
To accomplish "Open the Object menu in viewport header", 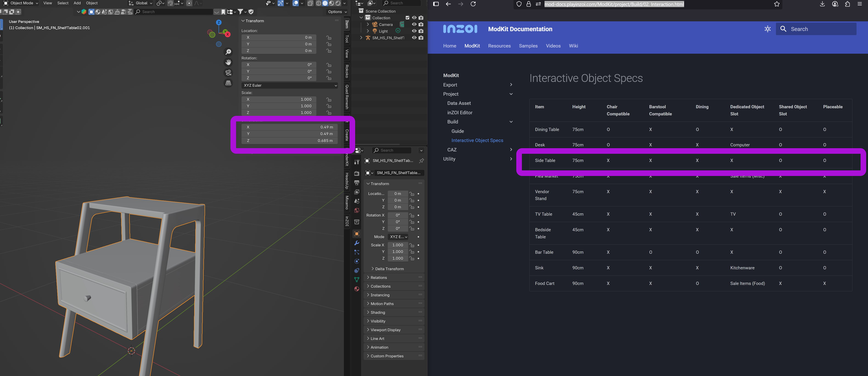I will [92, 3].
